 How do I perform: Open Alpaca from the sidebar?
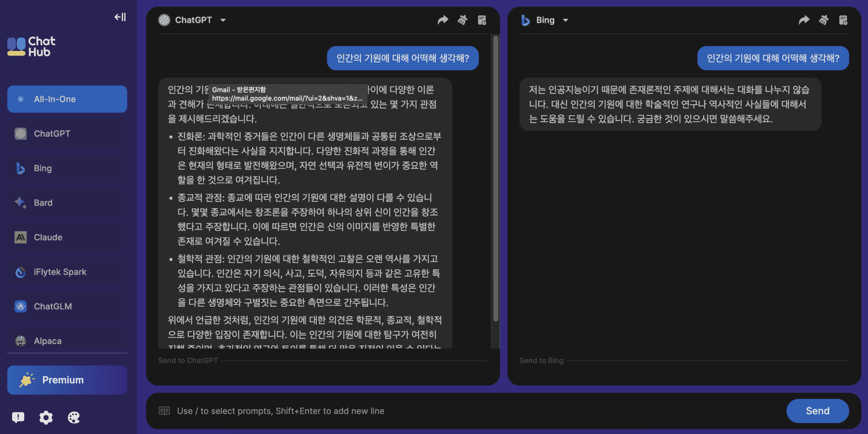coord(67,341)
